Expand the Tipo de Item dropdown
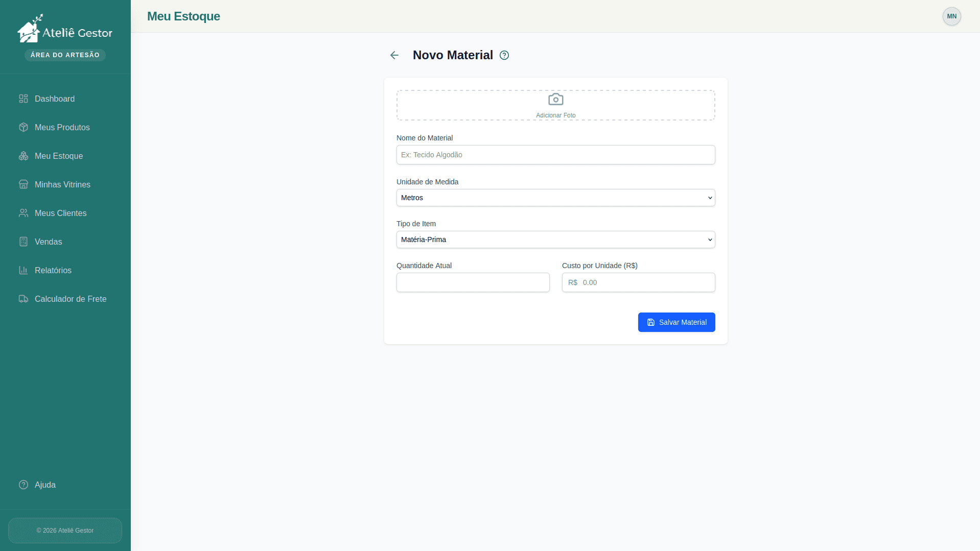This screenshot has height=551, width=980. 555,239
